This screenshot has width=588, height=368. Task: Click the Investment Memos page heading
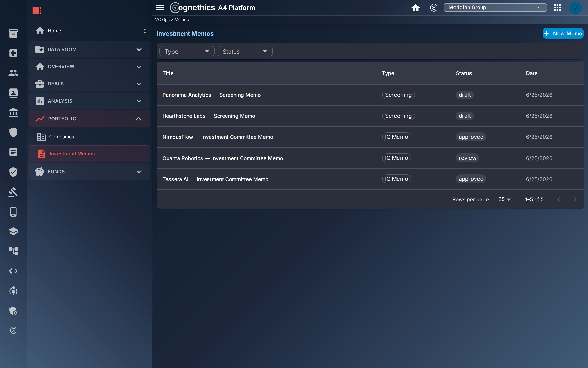click(185, 33)
